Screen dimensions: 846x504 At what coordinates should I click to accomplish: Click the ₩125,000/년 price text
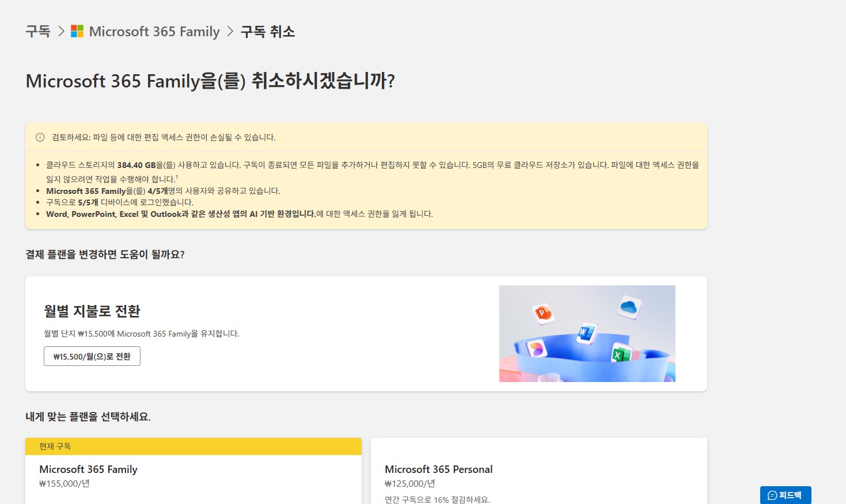(410, 484)
